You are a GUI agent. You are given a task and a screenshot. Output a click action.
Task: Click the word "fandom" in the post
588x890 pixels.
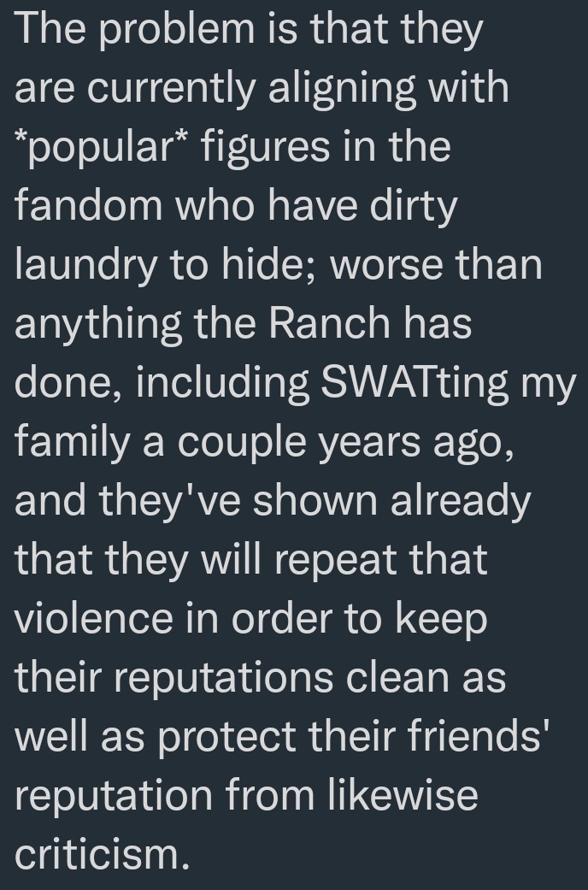point(89,205)
